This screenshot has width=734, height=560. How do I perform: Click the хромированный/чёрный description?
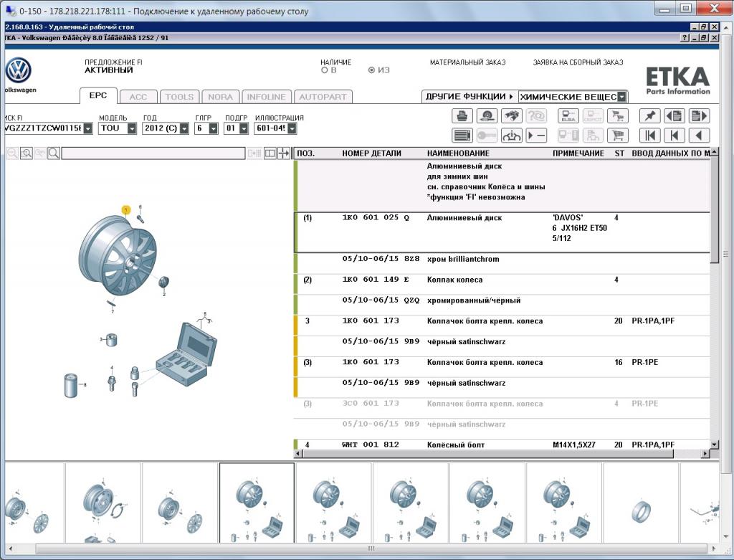click(x=474, y=300)
